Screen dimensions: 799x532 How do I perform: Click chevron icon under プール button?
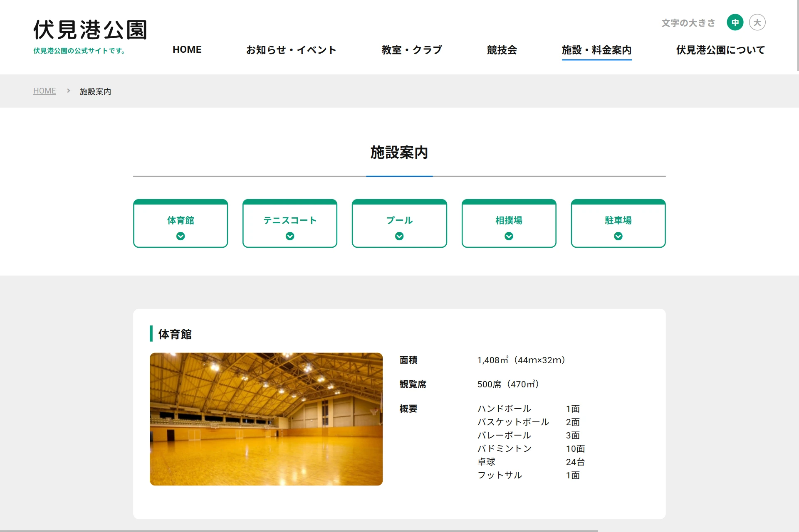(399, 236)
